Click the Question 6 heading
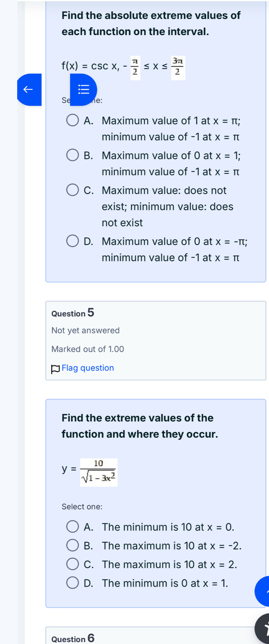269x644 pixels. tap(72, 638)
